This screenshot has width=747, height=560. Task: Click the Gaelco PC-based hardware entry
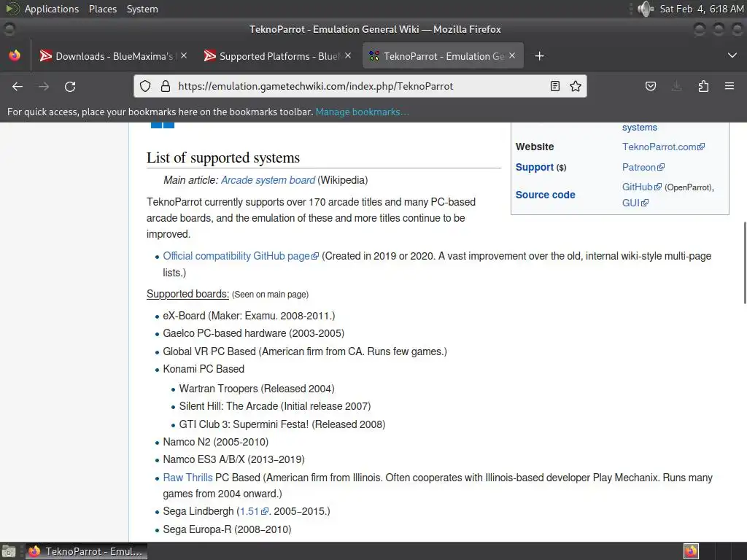pos(253,333)
